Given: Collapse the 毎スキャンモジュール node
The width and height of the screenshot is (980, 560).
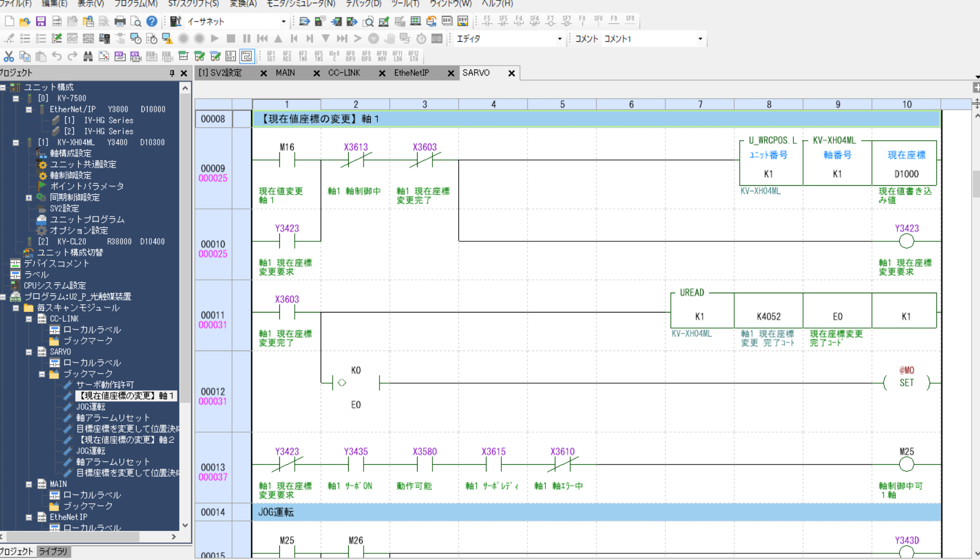Looking at the screenshot, I should 15,308.
